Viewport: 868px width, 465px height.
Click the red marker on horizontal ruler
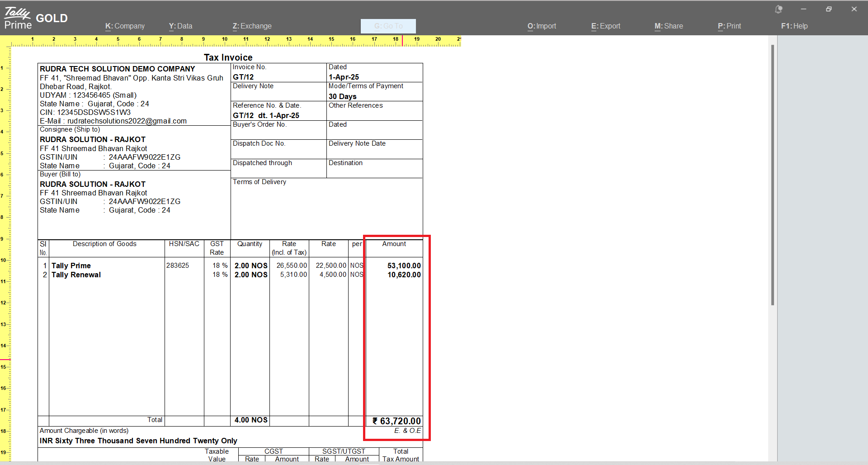point(402,41)
